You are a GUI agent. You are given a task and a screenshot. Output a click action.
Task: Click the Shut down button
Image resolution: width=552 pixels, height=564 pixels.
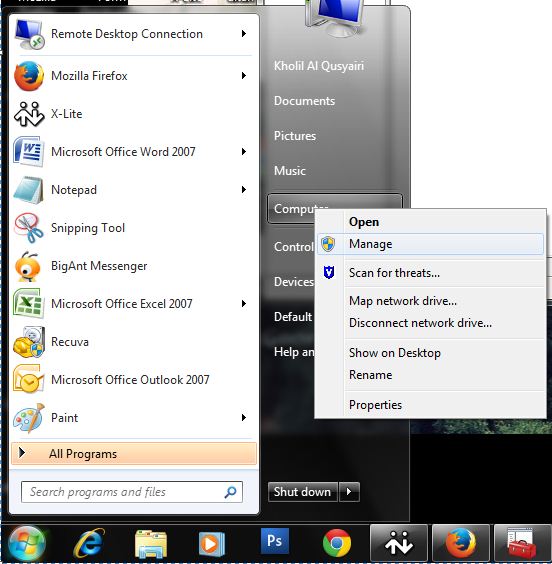point(302,492)
